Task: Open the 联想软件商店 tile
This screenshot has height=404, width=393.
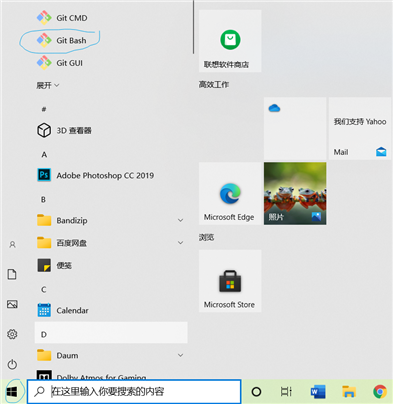Action: click(230, 41)
